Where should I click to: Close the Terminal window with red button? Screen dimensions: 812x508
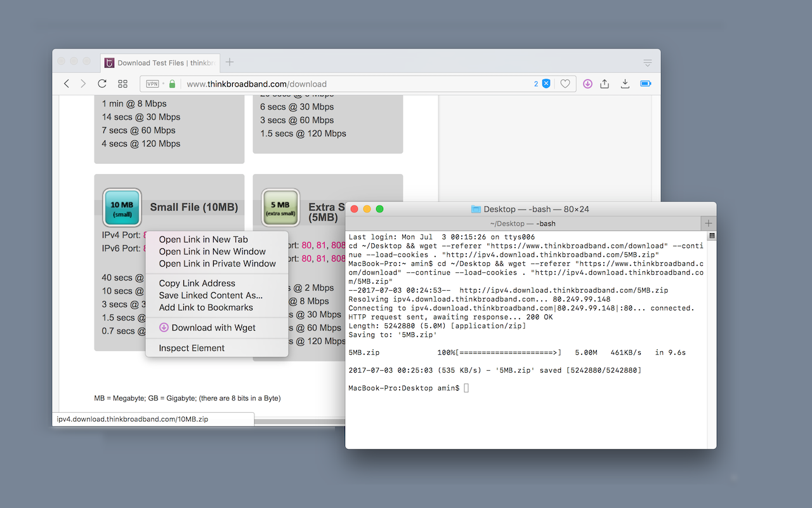point(355,209)
